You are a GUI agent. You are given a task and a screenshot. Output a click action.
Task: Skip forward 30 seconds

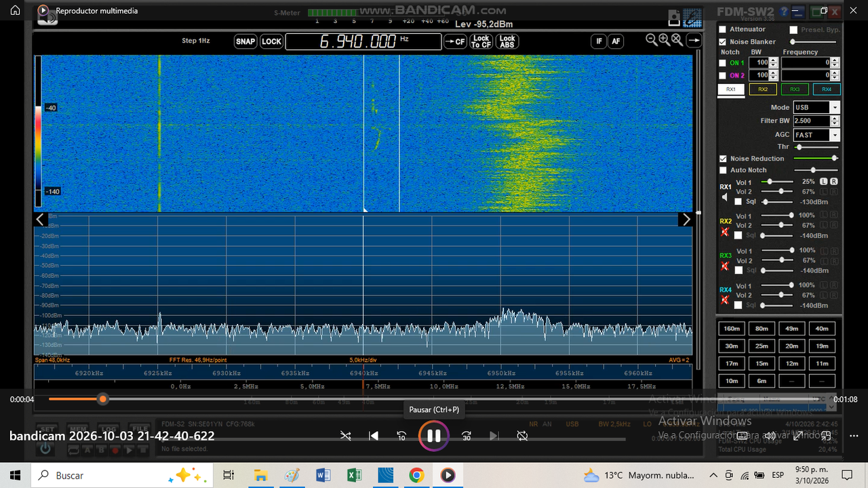pyautogui.click(x=467, y=436)
